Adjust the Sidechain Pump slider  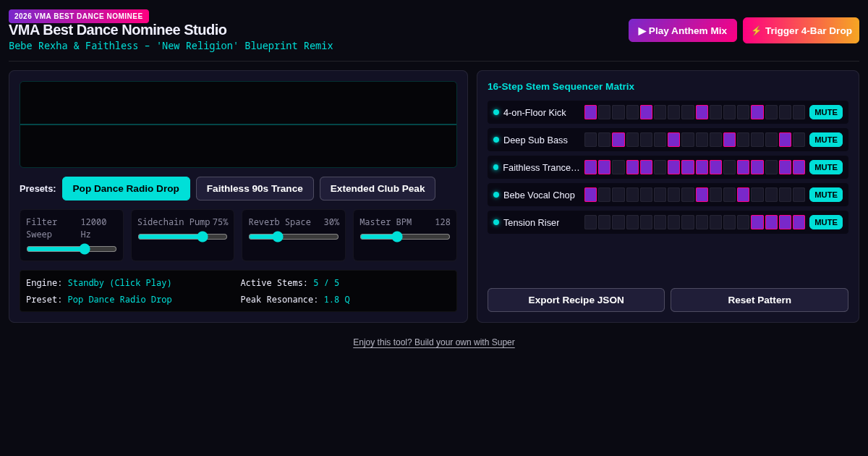[182, 237]
